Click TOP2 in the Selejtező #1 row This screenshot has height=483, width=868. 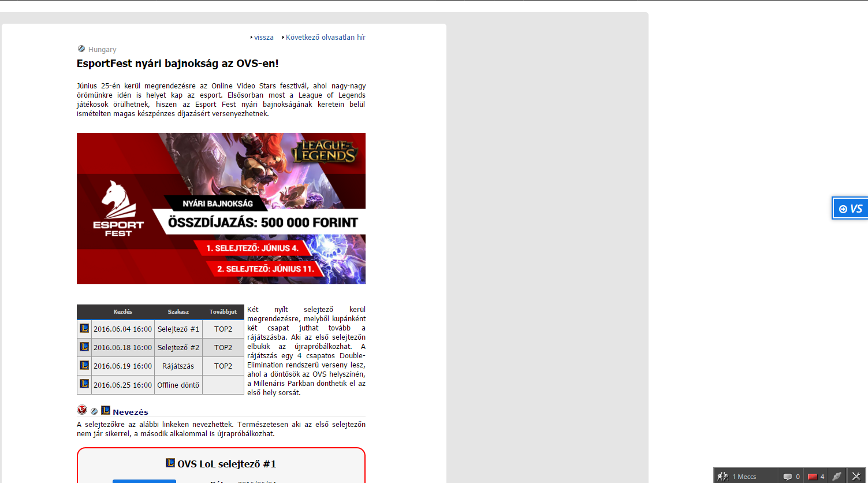point(223,329)
